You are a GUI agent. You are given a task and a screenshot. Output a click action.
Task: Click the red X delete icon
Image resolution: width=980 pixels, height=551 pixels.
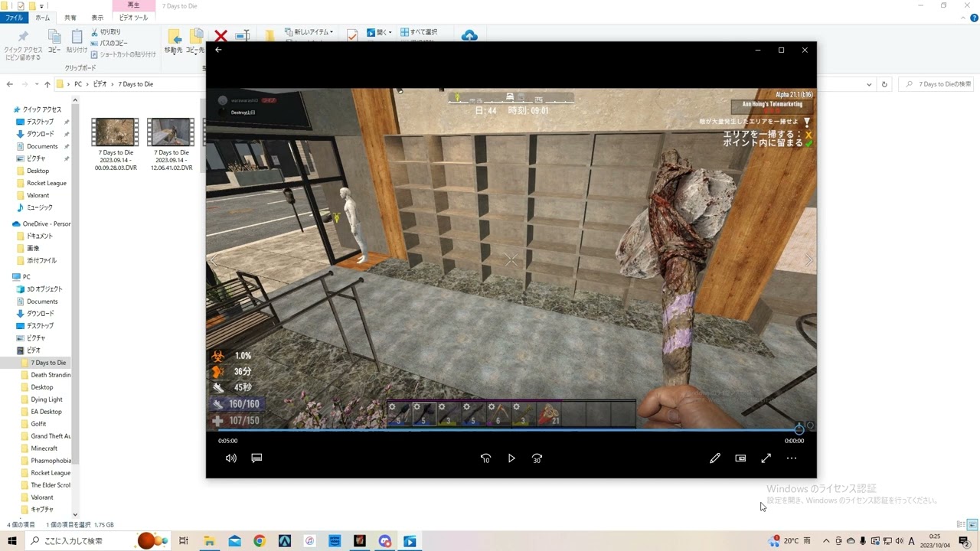coord(220,36)
